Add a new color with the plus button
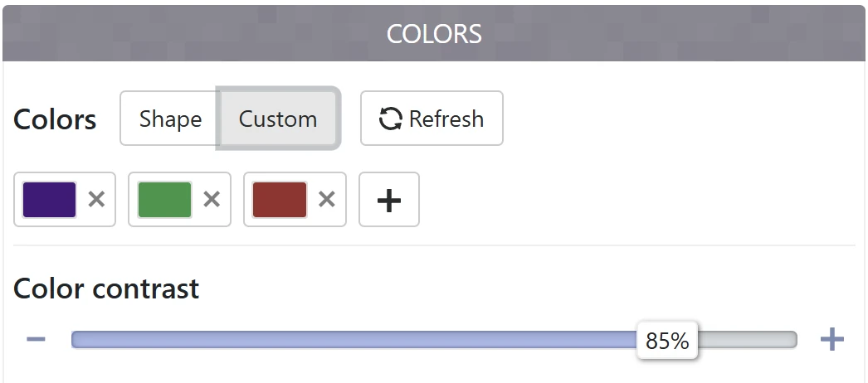This screenshot has width=868, height=383. [388, 200]
